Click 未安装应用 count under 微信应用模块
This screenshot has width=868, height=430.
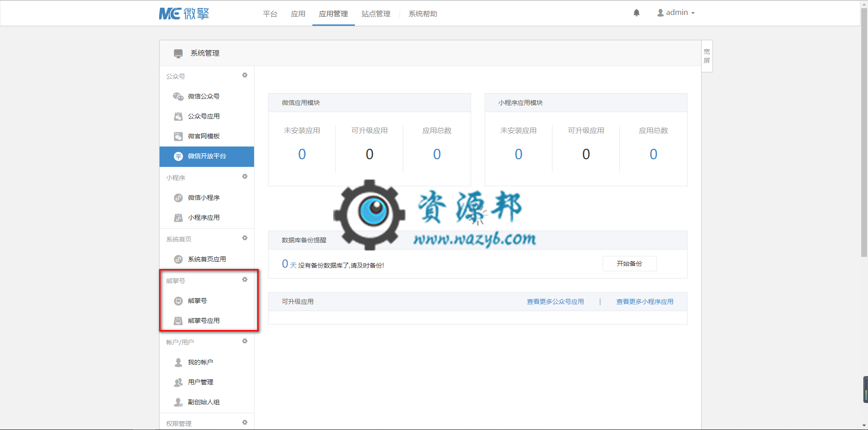(x=302, y=154)
